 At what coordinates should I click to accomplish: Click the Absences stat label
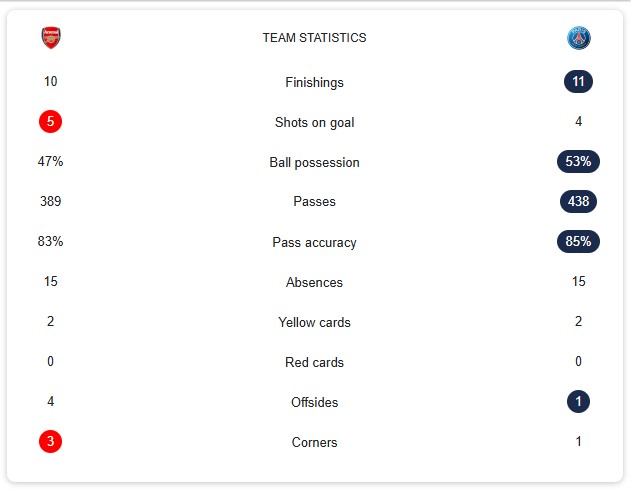click(314, 283)
